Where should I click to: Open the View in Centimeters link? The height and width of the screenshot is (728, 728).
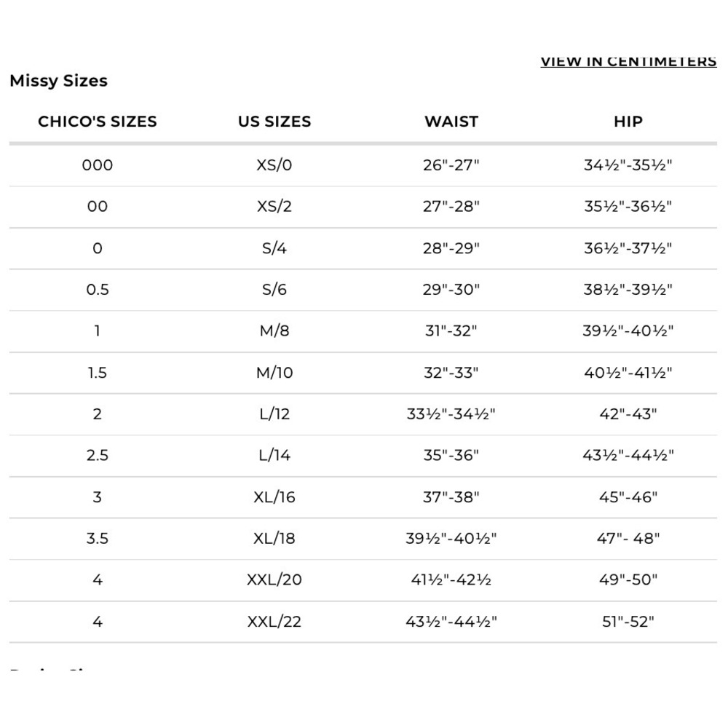point(628,62)
